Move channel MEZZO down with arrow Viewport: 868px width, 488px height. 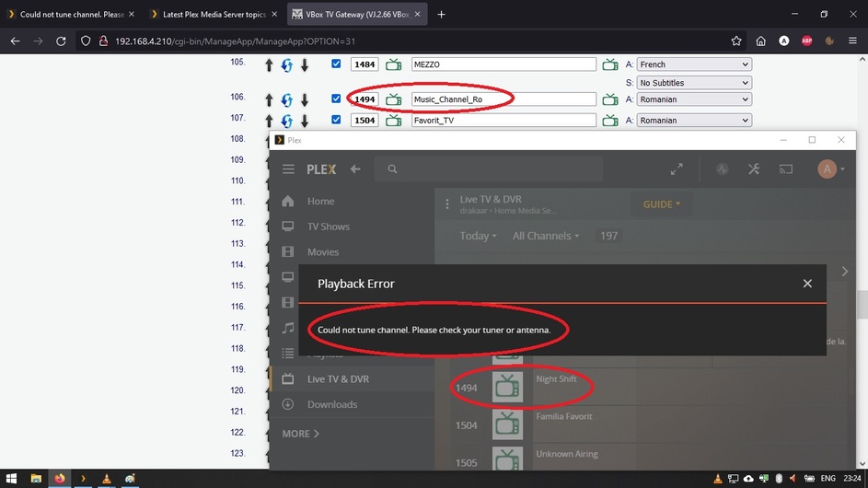[x=305, y=65]
